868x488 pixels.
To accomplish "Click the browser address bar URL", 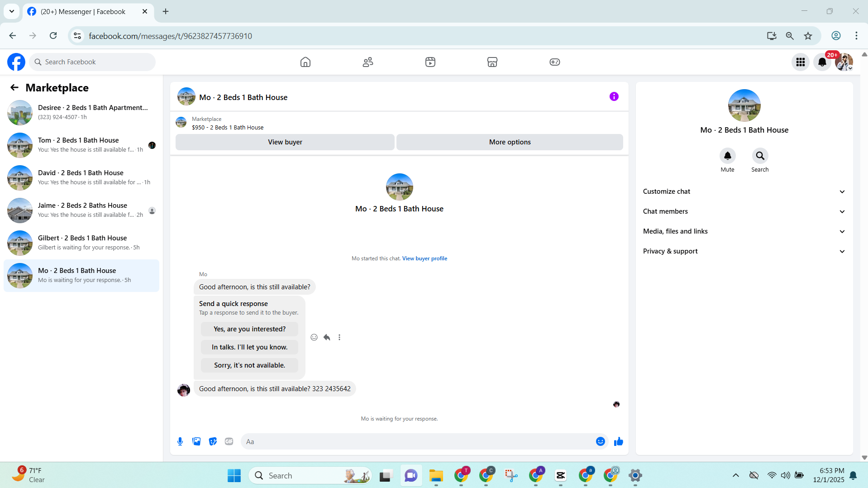I will pyautogui.click(x=171, y=36).
